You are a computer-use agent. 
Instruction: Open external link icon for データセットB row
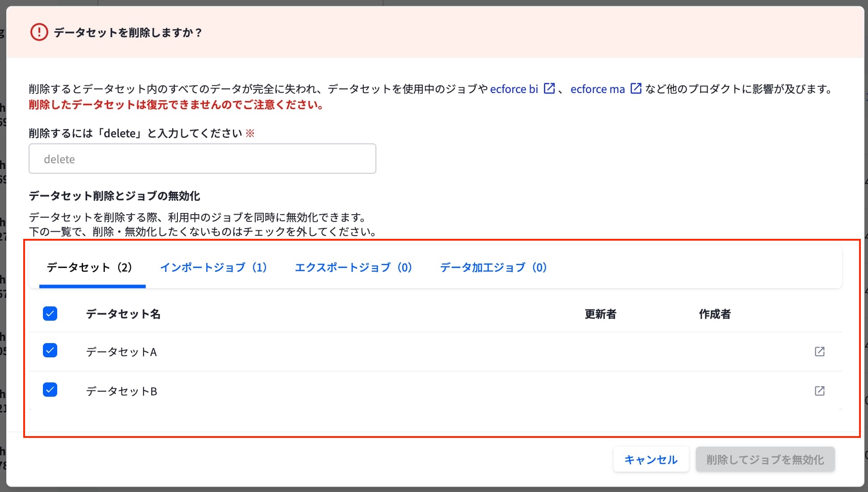click(x=819, y=391)
